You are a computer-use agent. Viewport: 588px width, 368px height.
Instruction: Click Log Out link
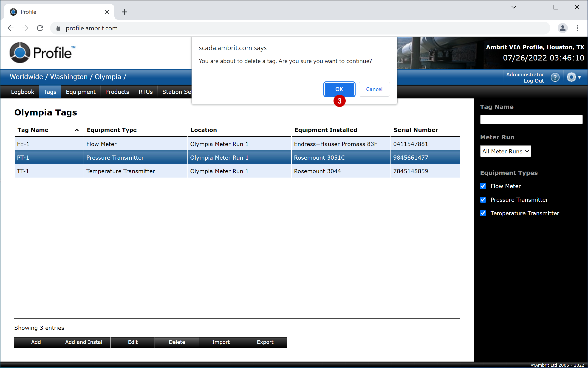534,81
